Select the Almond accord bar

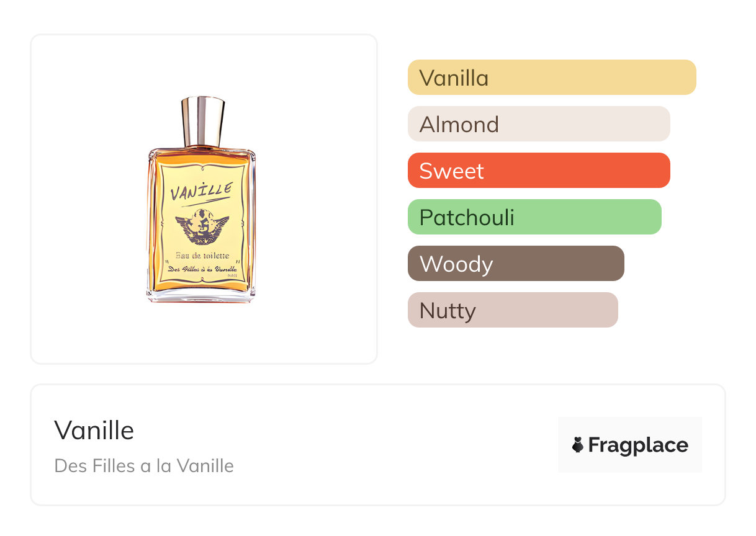click(x=539, y=124)
